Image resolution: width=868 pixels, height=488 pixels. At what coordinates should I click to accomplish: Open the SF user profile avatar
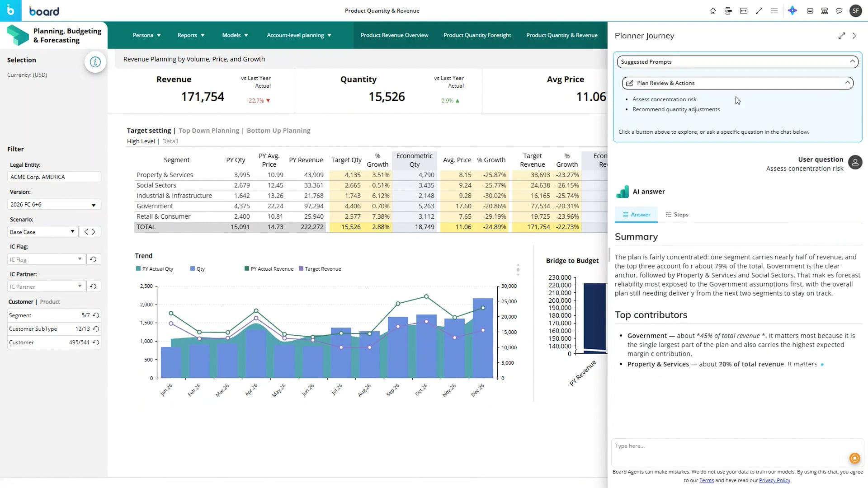click(x=855, y=11)
